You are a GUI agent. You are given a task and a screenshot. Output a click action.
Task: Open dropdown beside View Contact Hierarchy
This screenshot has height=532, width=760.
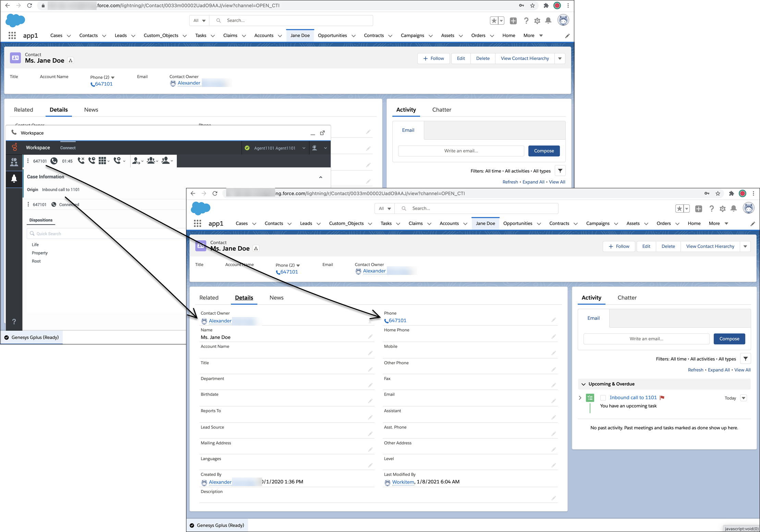click(745, 246)
